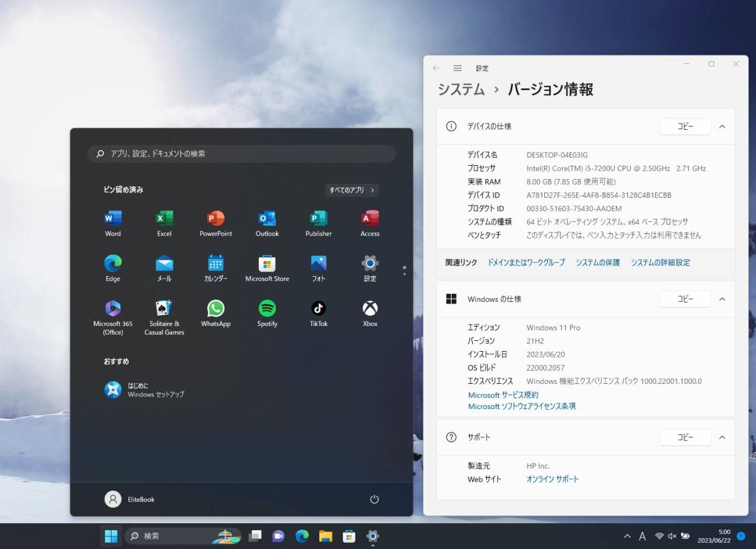Select the Windows 11 Pro edition value
This screenshot has height=549, width=756.
[x=553, y=328]
